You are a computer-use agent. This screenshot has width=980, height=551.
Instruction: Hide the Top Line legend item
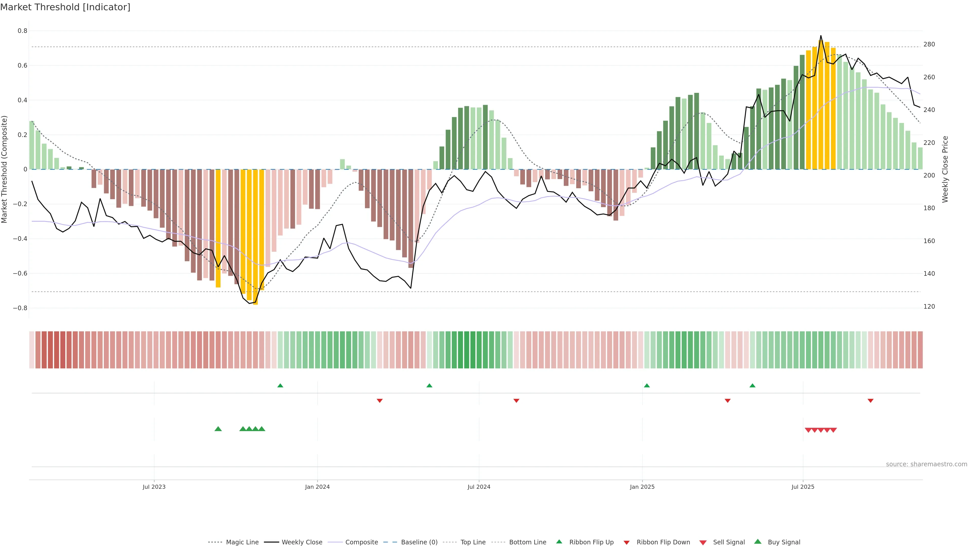click(x=473, y=542)
